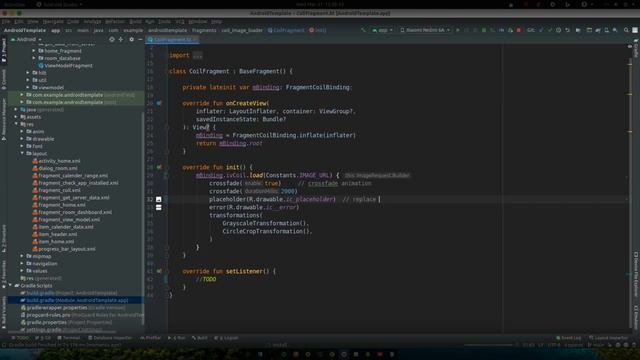Collapse the res folder
This screenshot has height=360, width=640.
pos(16,124)
